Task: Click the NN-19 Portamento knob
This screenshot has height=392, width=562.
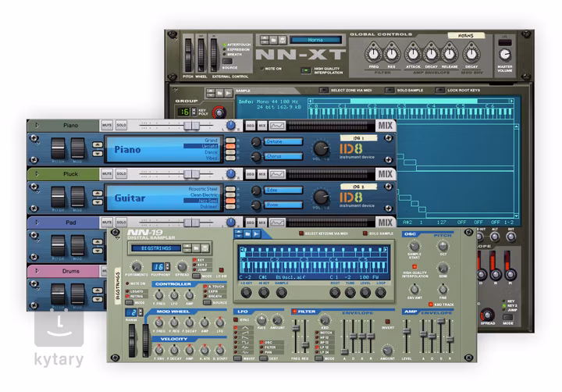Action: 137,266
